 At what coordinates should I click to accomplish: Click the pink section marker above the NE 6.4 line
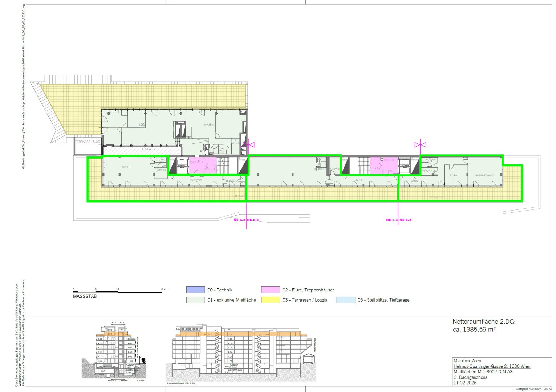[421, 145]
